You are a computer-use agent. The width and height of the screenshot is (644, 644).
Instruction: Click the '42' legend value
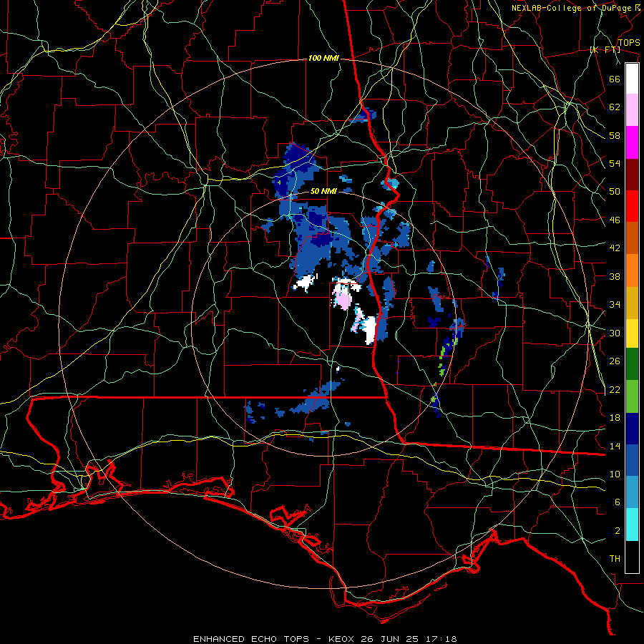(615, 248)
